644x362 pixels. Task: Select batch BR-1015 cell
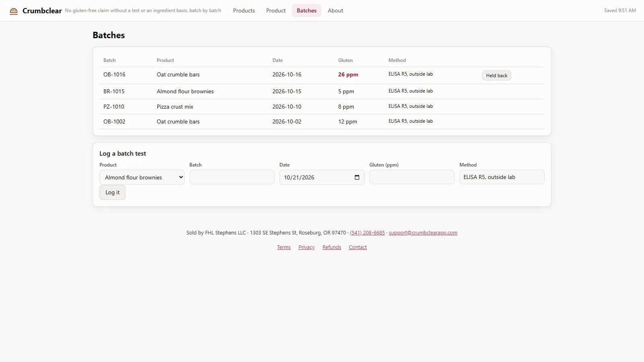[114, 92]
